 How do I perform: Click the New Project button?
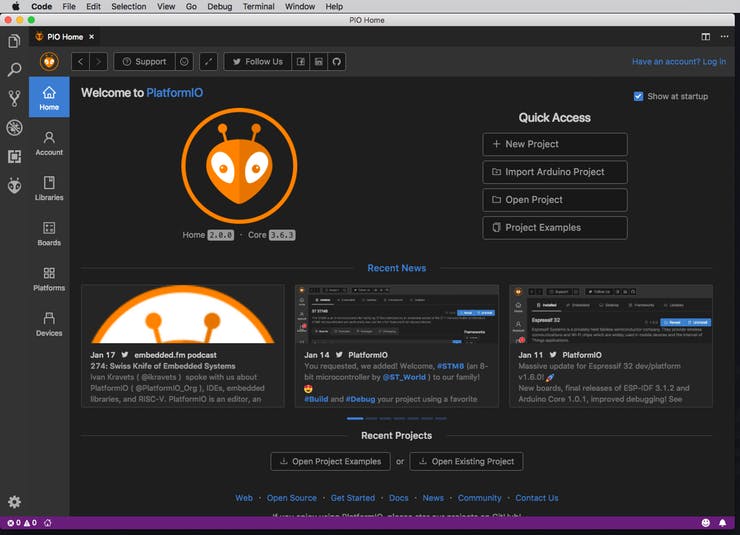click(x=555, y=144)
